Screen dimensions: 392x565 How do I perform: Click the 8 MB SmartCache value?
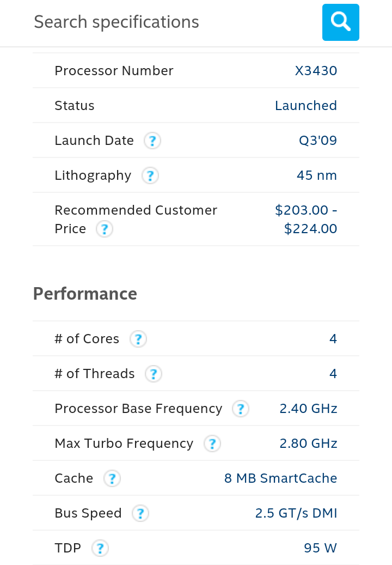[x=280, y=478]
